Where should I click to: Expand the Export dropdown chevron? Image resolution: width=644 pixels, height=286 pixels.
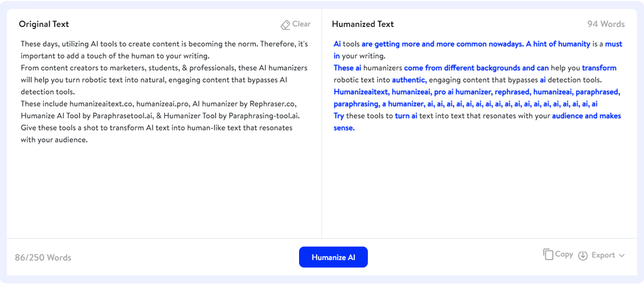coord(622,256)
